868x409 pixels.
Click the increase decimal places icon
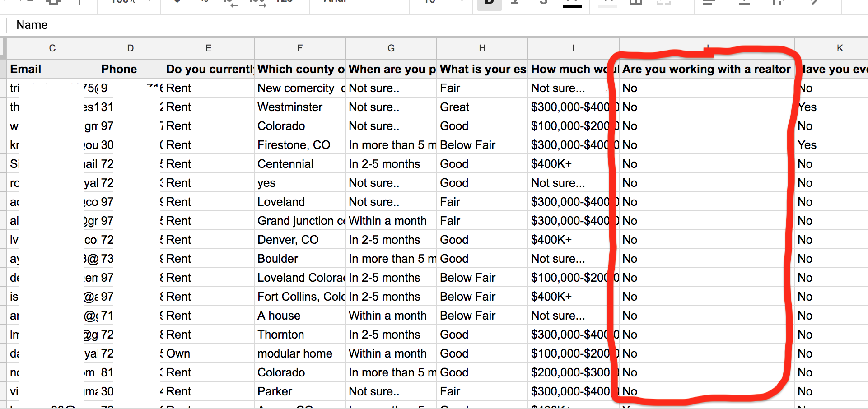258,3
